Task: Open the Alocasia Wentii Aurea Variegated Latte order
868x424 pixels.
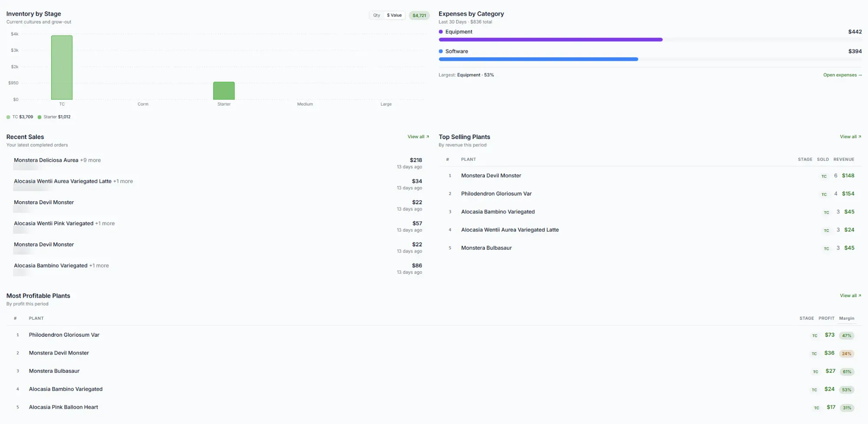Action: [218, 185]
